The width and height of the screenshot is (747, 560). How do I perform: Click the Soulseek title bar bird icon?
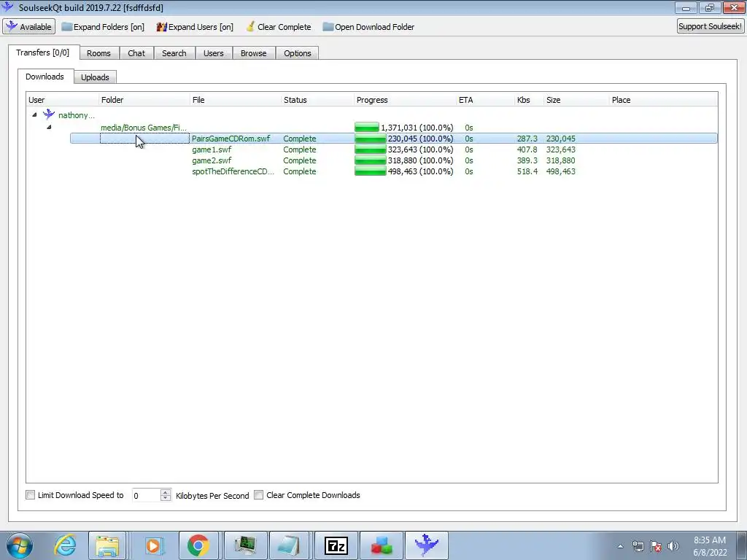tap(7, 7)
